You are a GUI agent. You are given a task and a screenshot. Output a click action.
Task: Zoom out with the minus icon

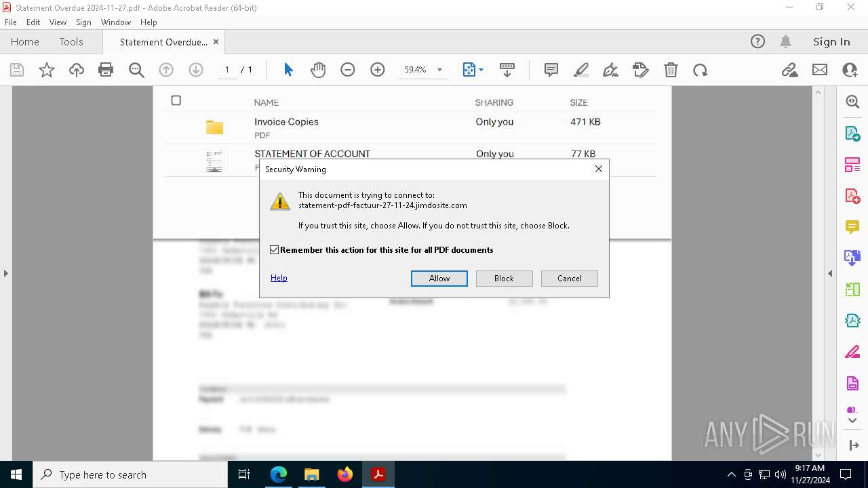click(348, 70)
